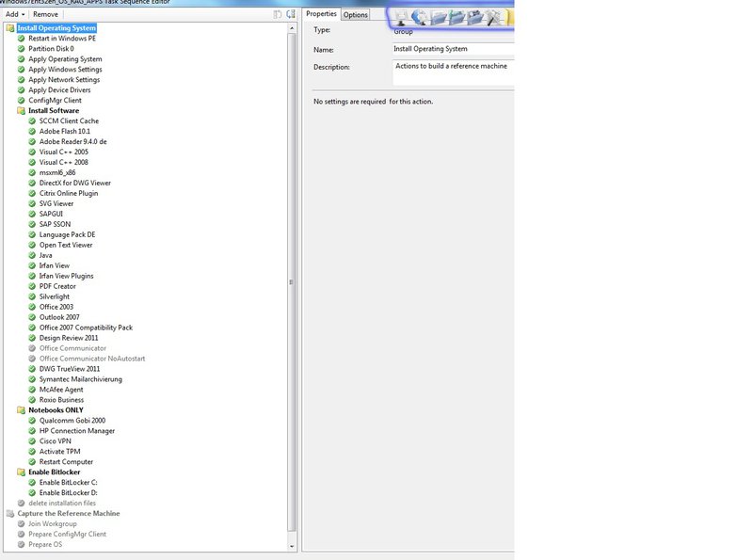Viewport: 753px width, 560px height.
Task: Click the hammer tools icon in the floating toolbar
Action: point(493,17)
